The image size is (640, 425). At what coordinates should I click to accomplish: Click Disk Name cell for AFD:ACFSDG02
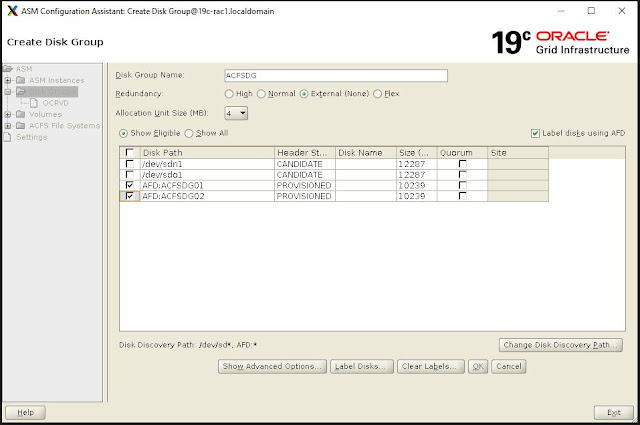[x=366, y=196]
